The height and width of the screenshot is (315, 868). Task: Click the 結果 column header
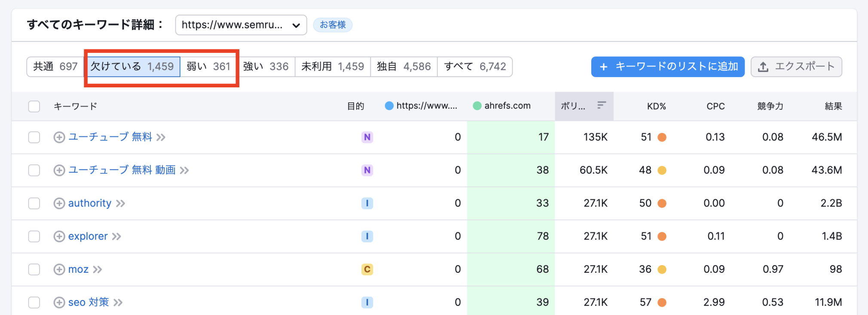tap(833, 106)
